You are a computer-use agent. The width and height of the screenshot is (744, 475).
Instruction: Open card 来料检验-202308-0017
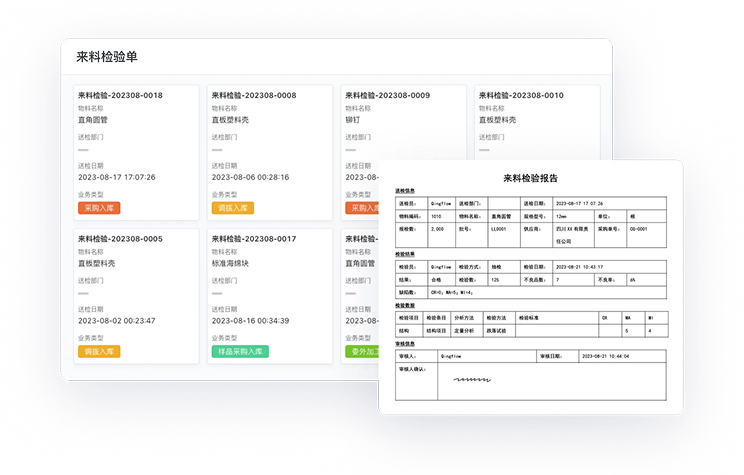pos(270,297)
